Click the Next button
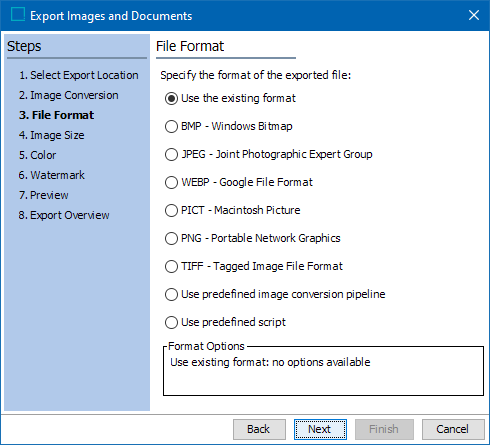This screenshot has width=490, height=445. [320, 429]
